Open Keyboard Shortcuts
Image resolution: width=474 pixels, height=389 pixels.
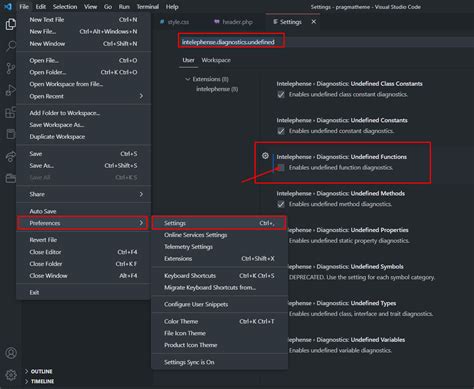click(220, 276)
